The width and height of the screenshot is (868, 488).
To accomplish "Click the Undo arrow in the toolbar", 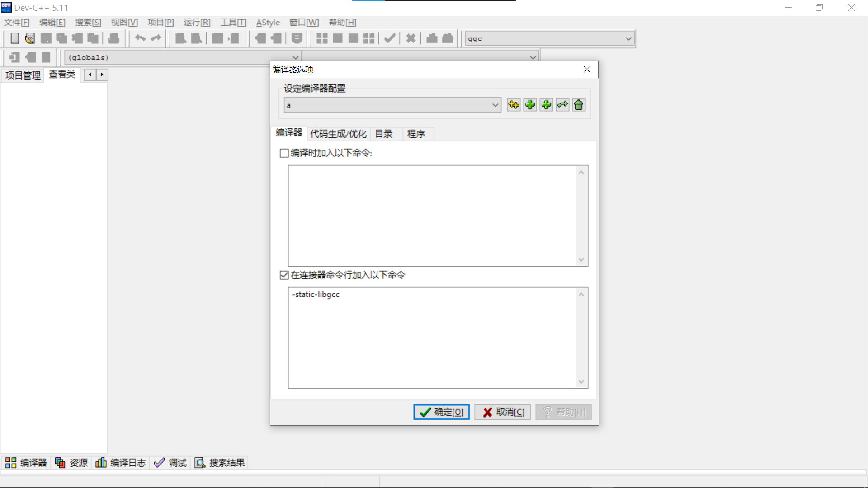I will (x=140, y=38).
